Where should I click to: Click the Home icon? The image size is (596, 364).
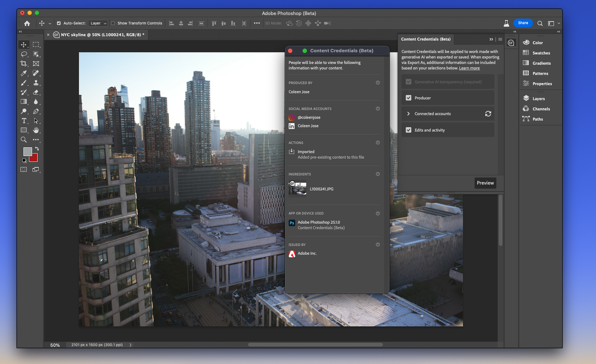coord(27,23)
